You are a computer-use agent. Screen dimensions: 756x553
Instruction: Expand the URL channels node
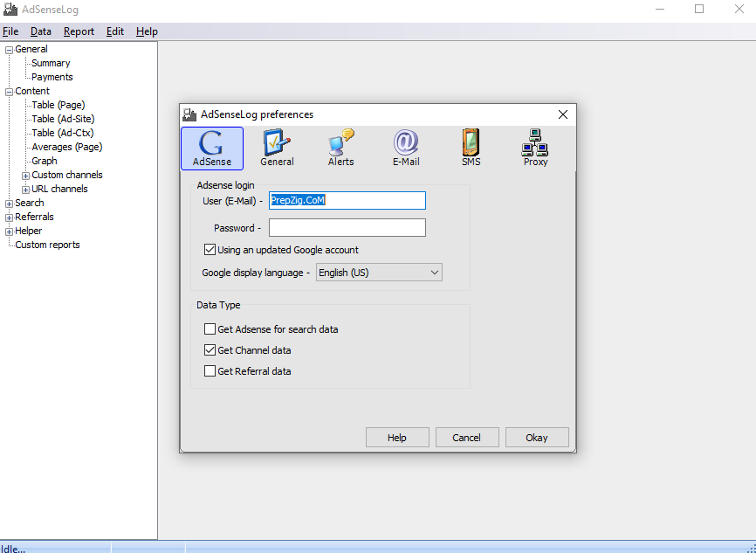point(26,190)
